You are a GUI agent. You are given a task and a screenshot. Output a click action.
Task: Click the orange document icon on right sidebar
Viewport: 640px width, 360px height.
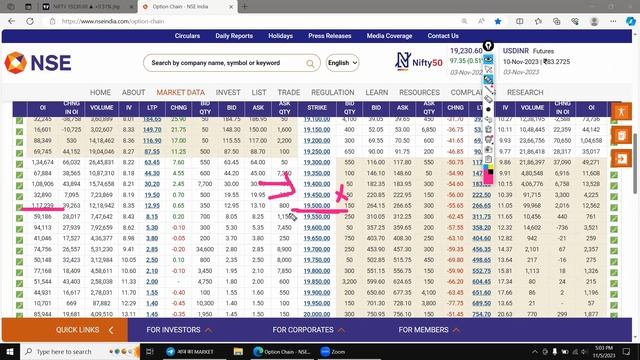621,136
